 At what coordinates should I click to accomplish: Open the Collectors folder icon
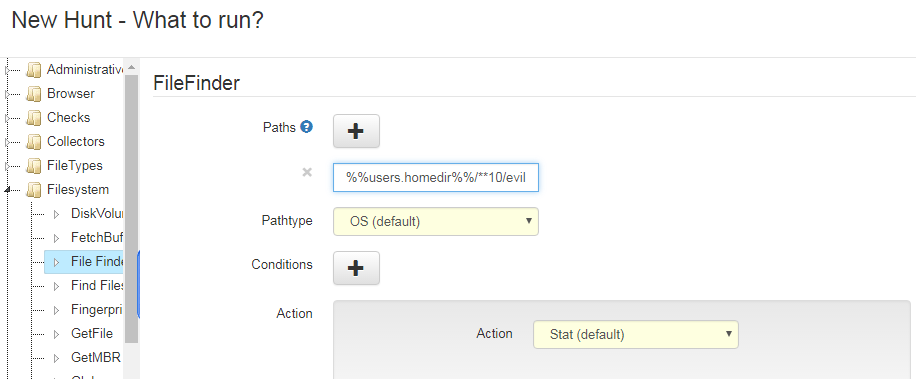pyautogui.click(x=34, y=141)
